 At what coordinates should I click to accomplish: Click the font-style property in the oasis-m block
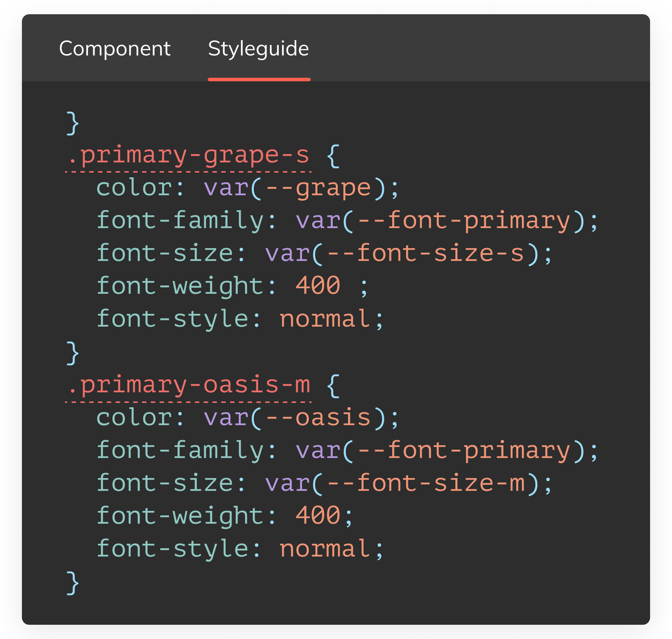coord(172,549)
